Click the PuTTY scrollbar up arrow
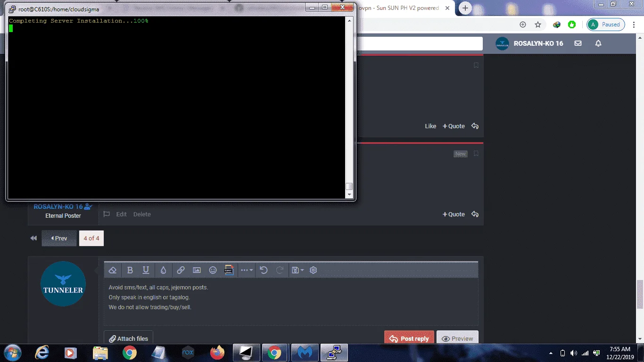644x362 pixels. tap(349, 20)
